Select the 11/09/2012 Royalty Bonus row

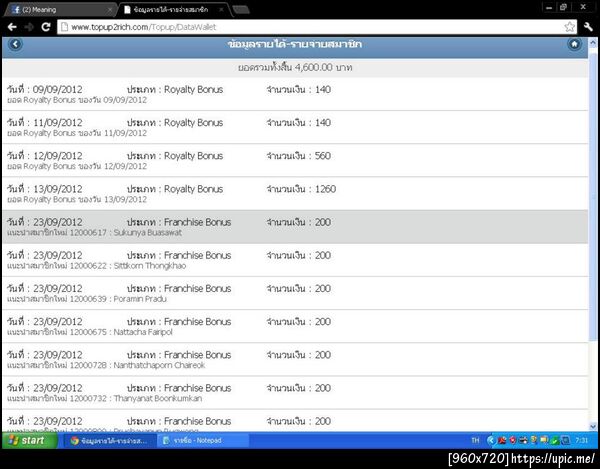tap(295, 127)
